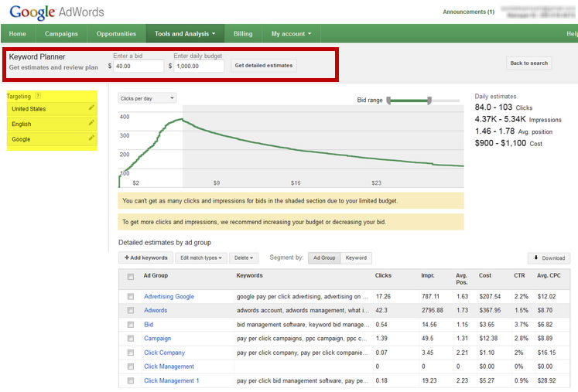The image size is (578, 392).
Task: Check the Adwords row checkbox
Action: [131, 310]
